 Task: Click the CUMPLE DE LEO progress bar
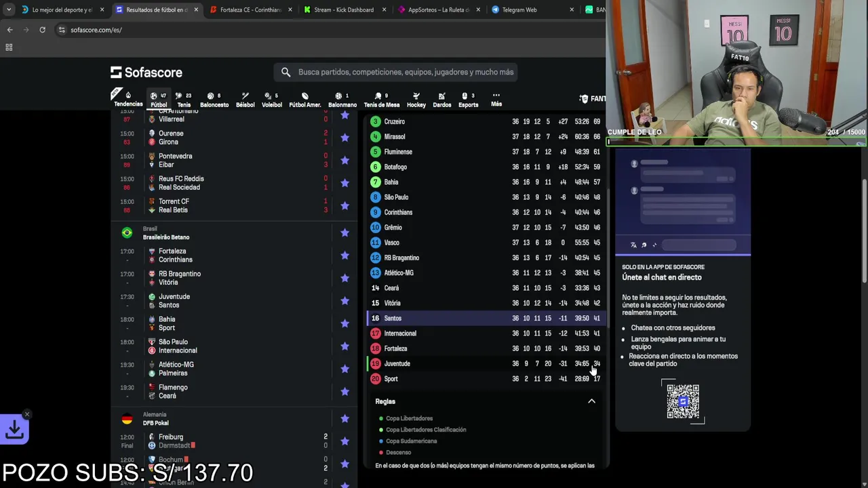[x=737, y=142]
